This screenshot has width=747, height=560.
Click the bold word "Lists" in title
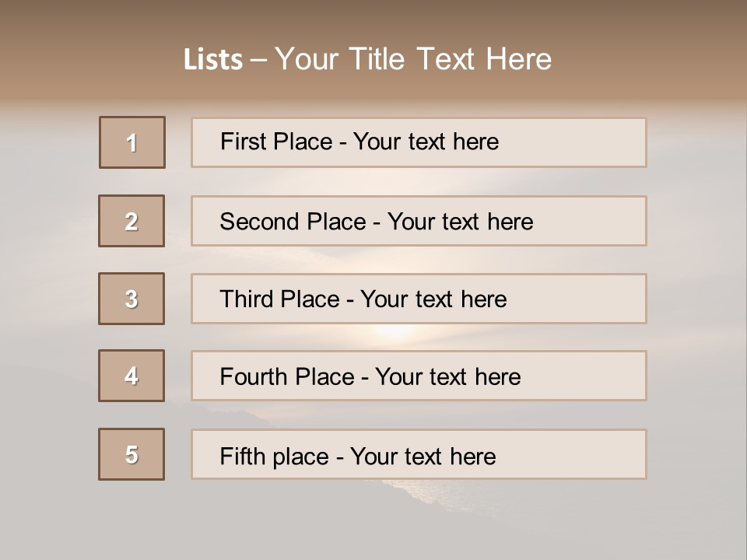click(213, 60)
